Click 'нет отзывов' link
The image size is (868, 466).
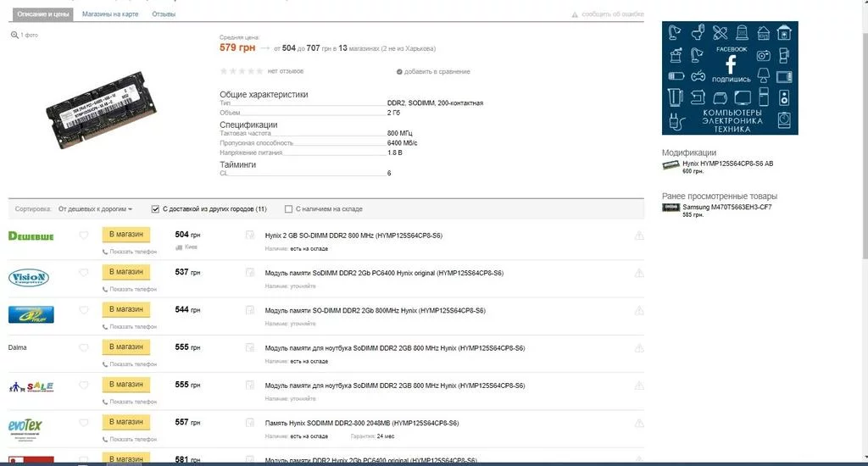tap(285, 71)
